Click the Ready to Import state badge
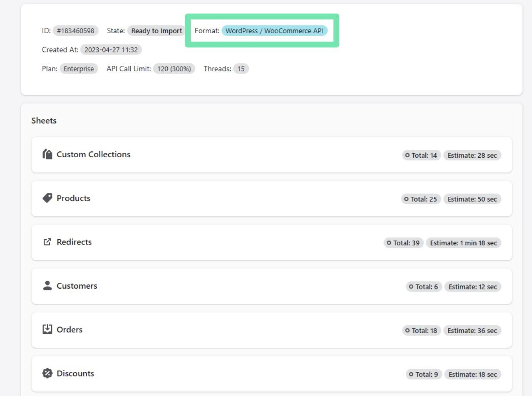 tap(156, 30)
